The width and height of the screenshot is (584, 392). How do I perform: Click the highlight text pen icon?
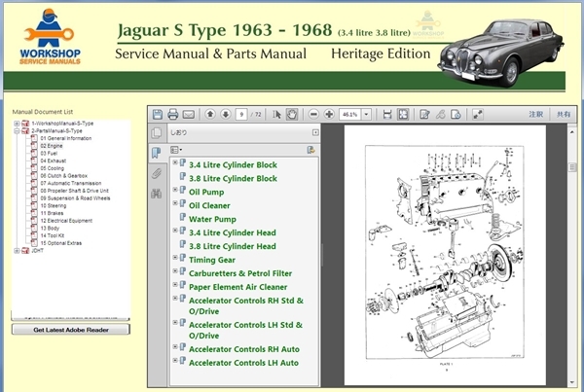click(440, 114)
